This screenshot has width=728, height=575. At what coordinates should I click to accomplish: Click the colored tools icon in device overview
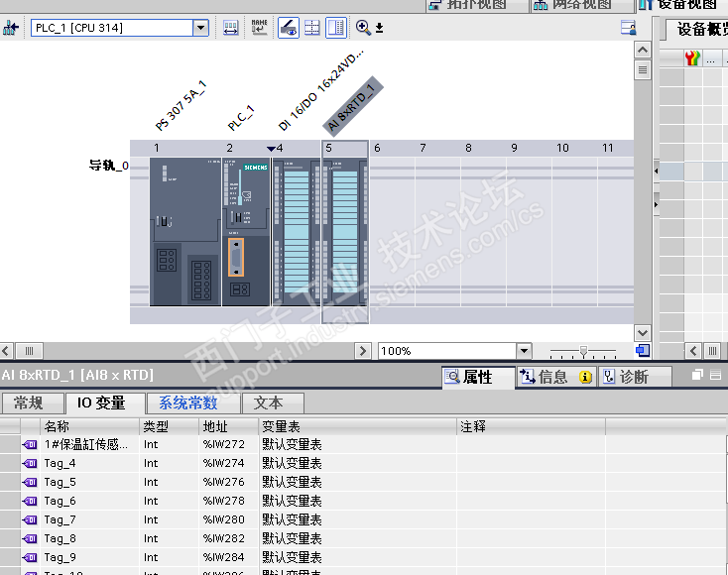pyautogui.click(x=692, y=58)
